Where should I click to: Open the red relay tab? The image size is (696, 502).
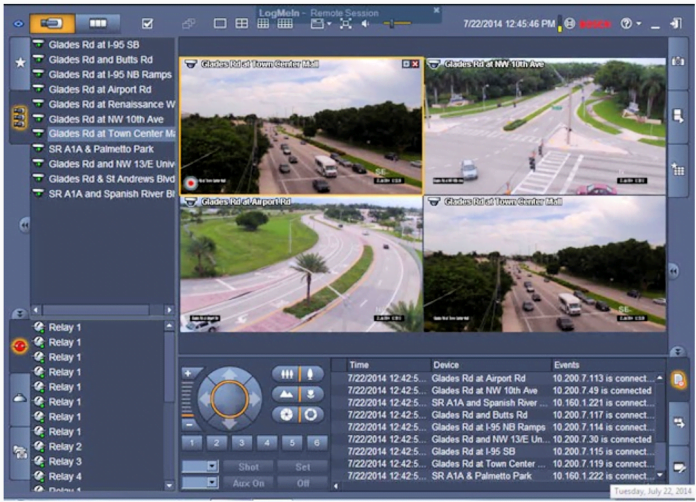coord(18,347)
